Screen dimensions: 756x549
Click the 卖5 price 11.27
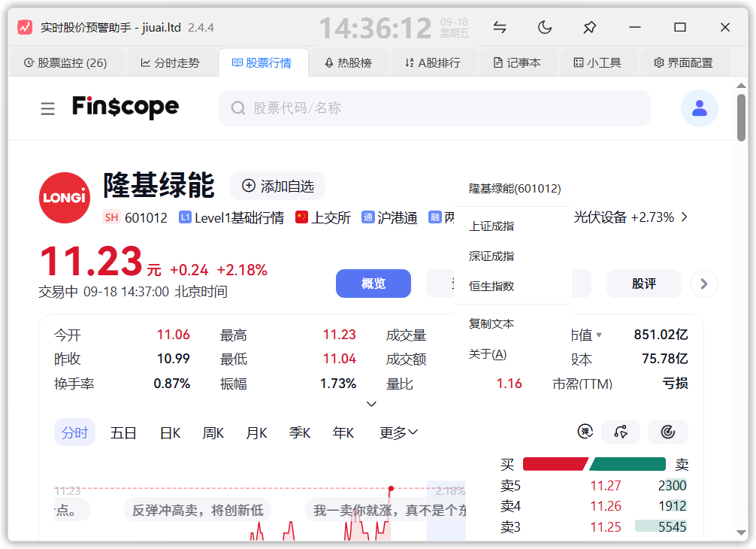click(606, 485)
